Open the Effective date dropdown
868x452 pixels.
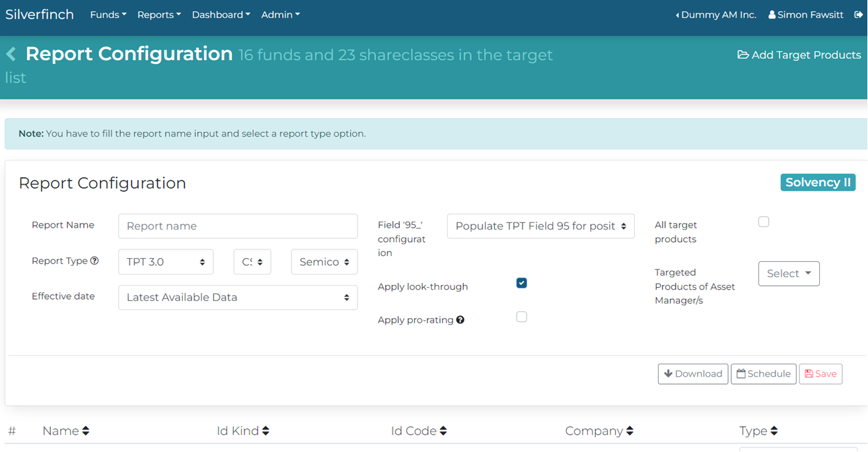click(238, 298)
